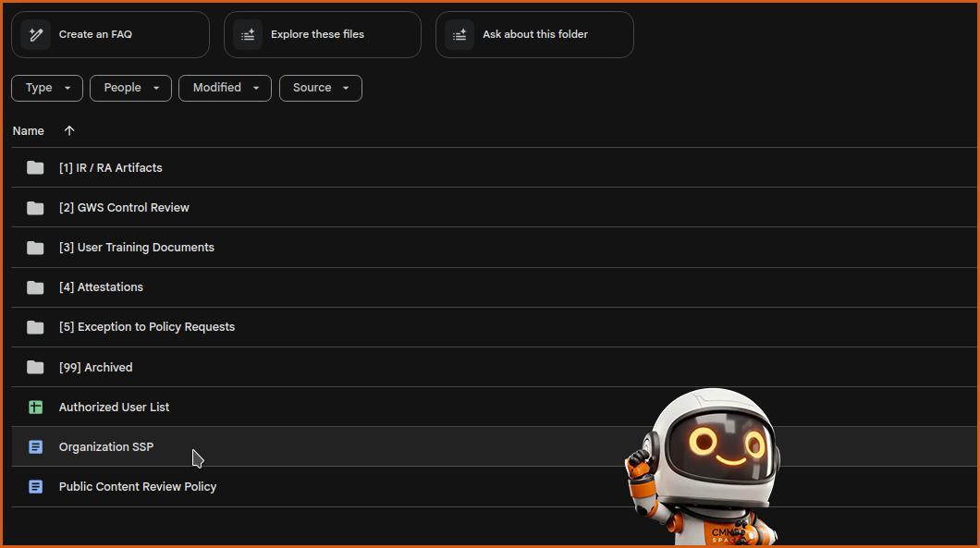980x548 pixels.
Task: Open the People filter dropdown
Action: tap(130, 88)
